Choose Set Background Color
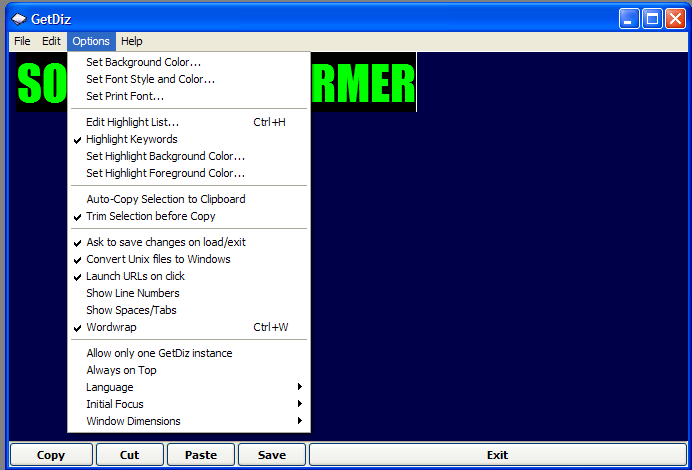 coord(143,62)
